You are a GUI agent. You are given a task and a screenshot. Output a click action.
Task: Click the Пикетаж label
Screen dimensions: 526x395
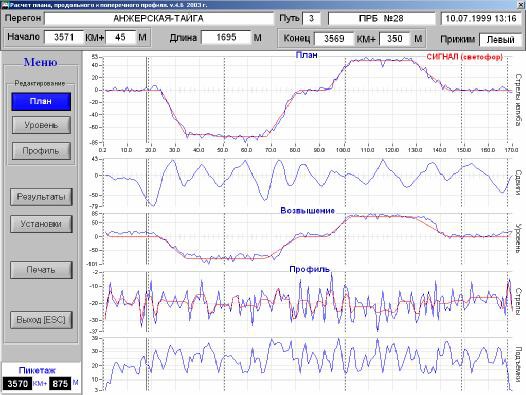tap(37, 370)
